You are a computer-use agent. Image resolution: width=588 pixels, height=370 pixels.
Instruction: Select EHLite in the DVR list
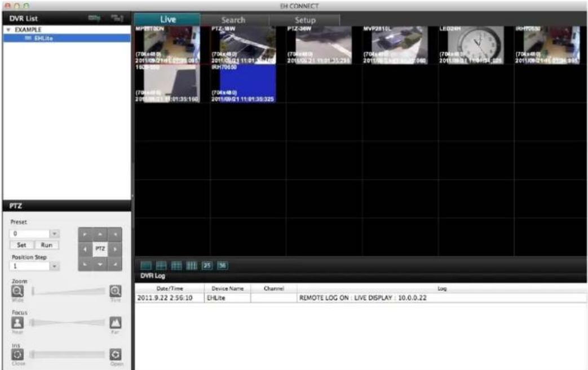coord(67,38)
